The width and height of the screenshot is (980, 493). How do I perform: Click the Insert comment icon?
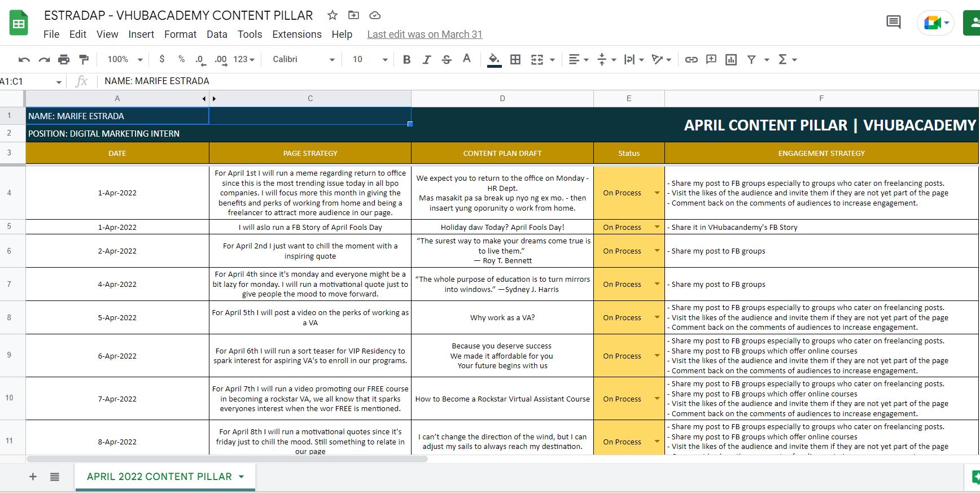pos(711,59)
